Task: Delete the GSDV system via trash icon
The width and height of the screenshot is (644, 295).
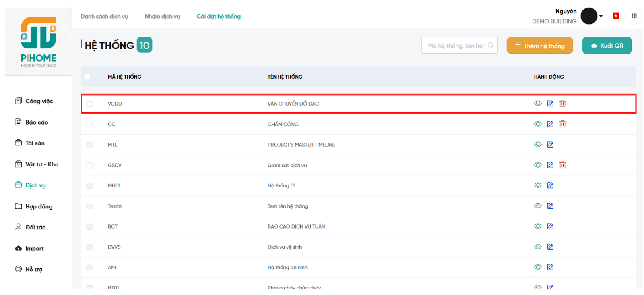Action: pyautogui.click(x=562, y=165)
